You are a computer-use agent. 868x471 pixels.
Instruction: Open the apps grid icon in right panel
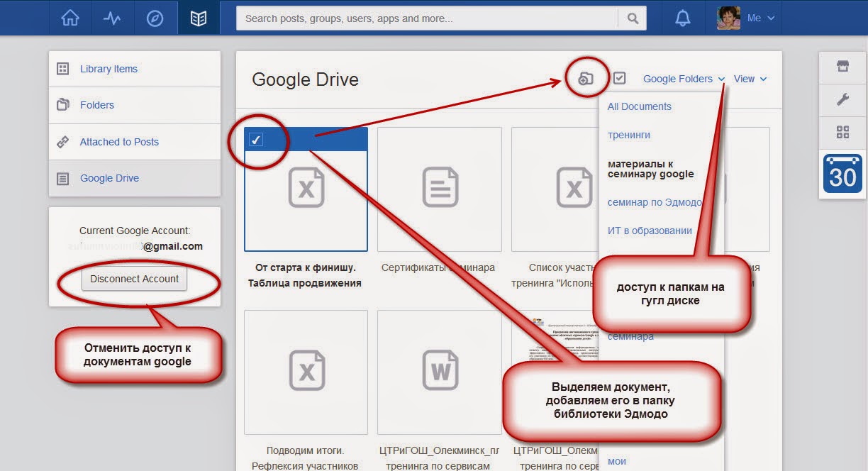pyautogui.click(x=842, y=132)
